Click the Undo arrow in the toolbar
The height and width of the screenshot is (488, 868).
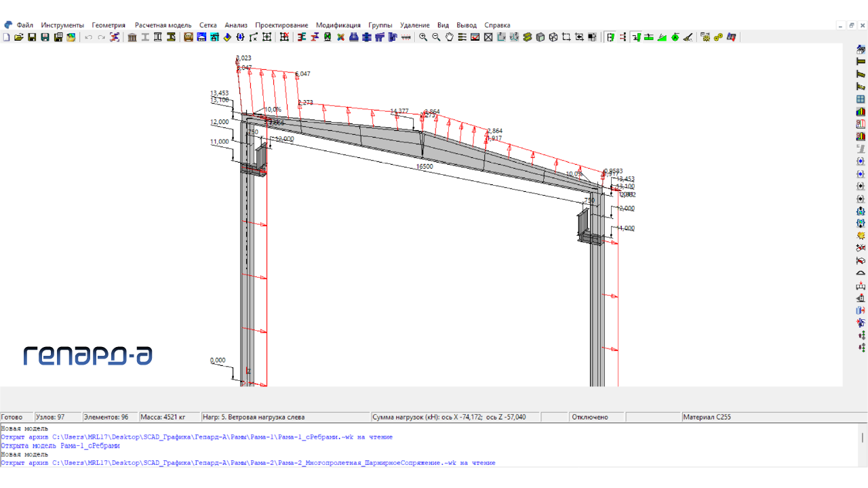pos(89,37)
